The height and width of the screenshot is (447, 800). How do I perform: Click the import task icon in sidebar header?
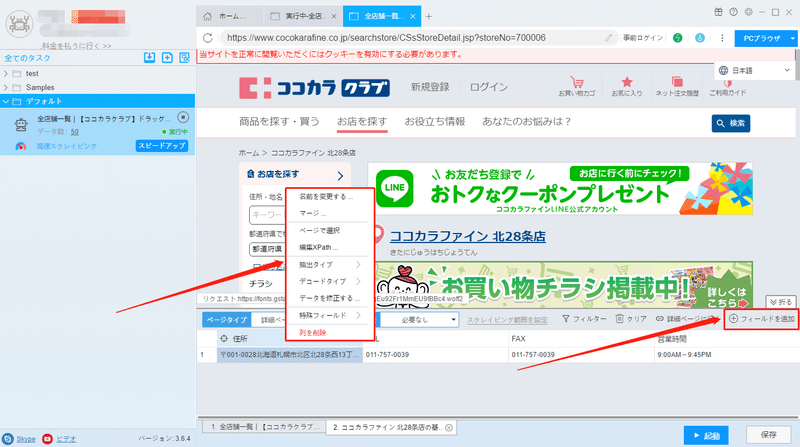coord(149,58)
